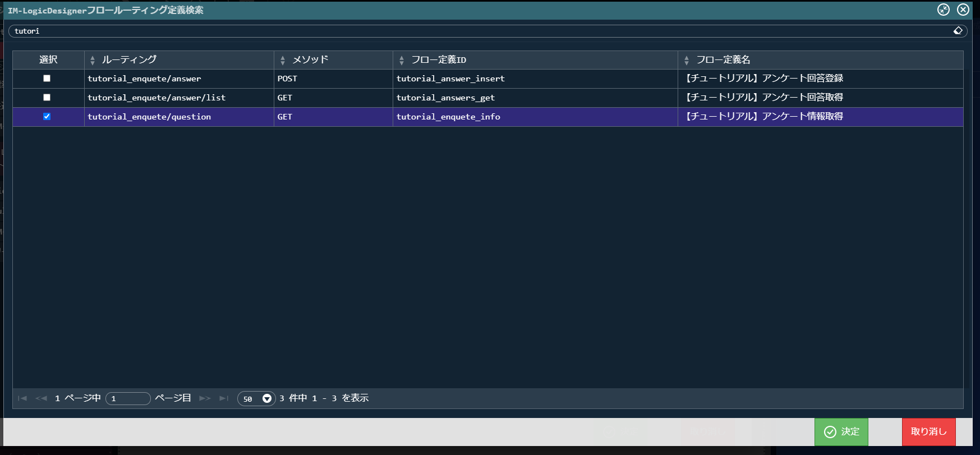
Task: Click tutorial_answers_get flow ID cell
Action: click(535, 98)
